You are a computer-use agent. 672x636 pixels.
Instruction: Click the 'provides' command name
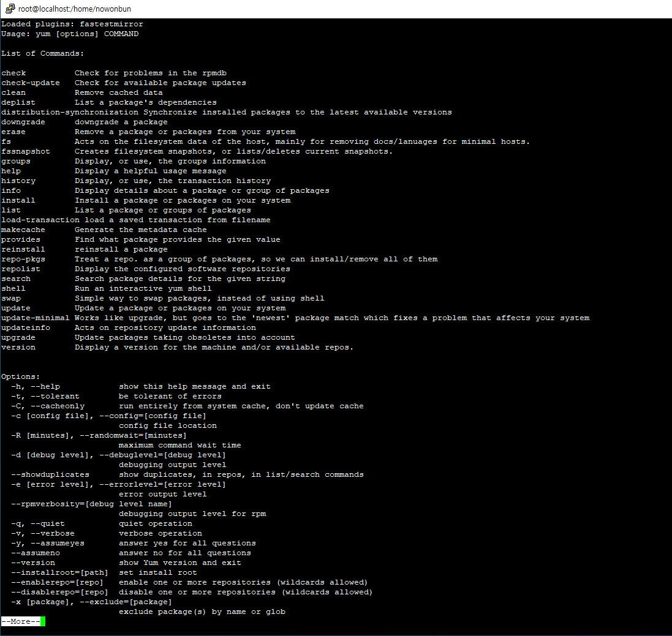tap(21, 240)
